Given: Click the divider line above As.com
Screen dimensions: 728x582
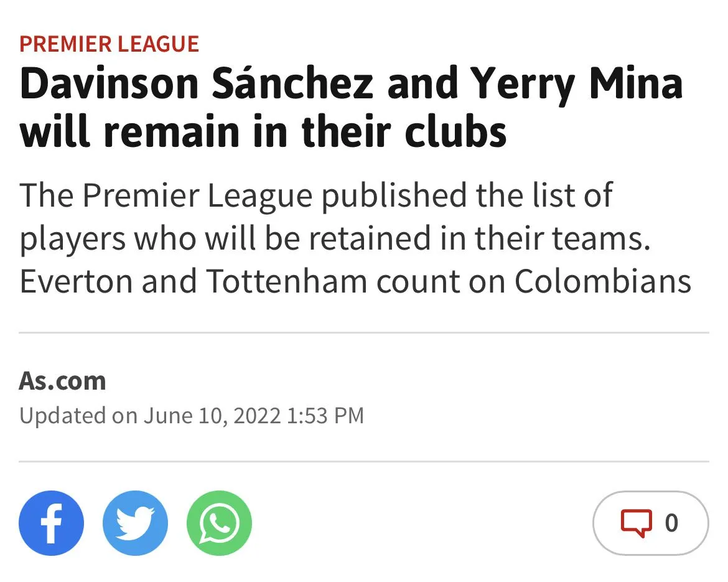Looking at the screenshot, I should pos(364,333).
